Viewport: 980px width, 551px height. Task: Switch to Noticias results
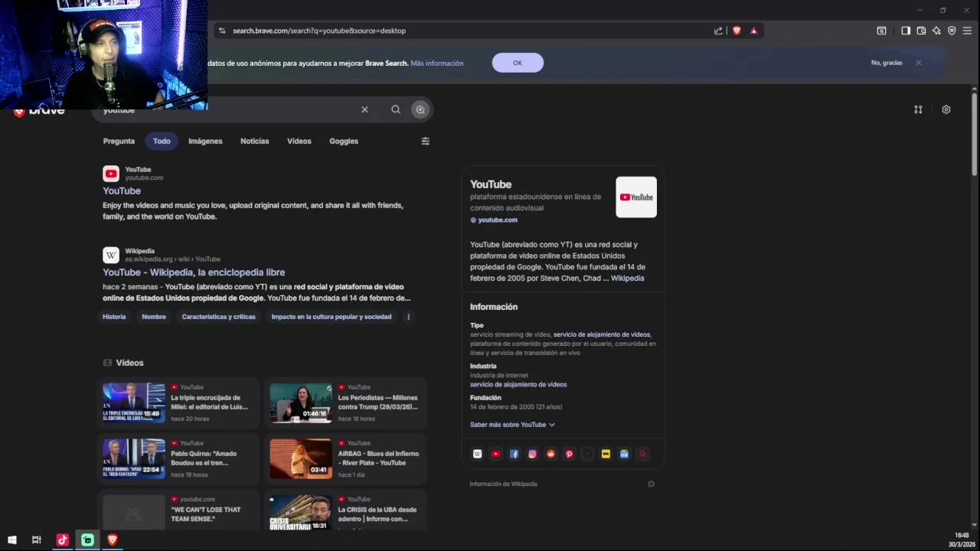tap(255, 141)
